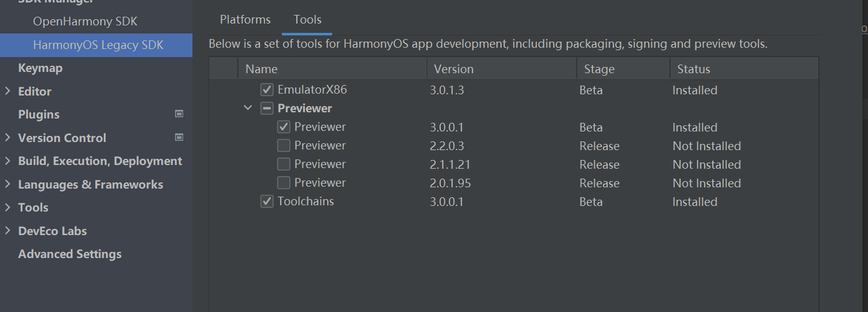Collapse the Previewer group row
The width and height of the screenshot is (868, 312).
(248, 108)
